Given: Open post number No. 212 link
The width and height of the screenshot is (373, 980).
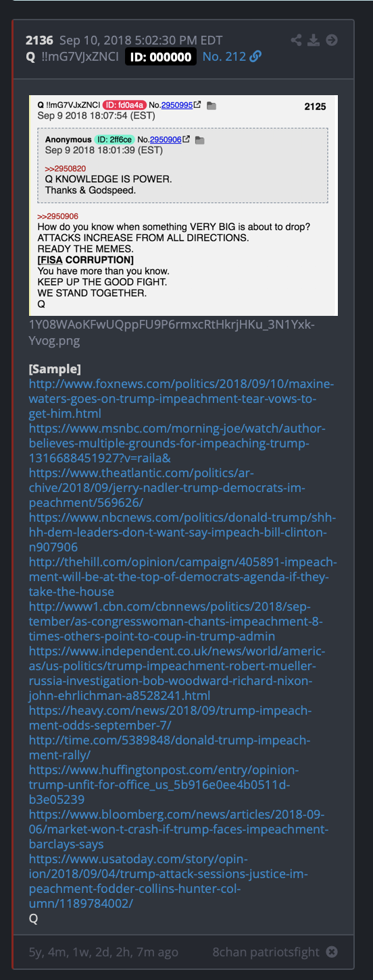Looking at the screenshot, I should tap(224, 57).
